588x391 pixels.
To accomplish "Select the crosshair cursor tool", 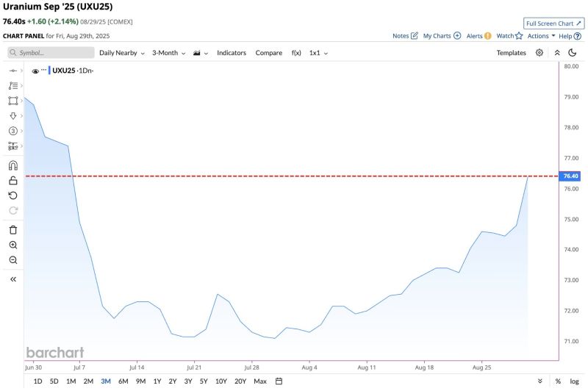I will click(x=13, y=71).
